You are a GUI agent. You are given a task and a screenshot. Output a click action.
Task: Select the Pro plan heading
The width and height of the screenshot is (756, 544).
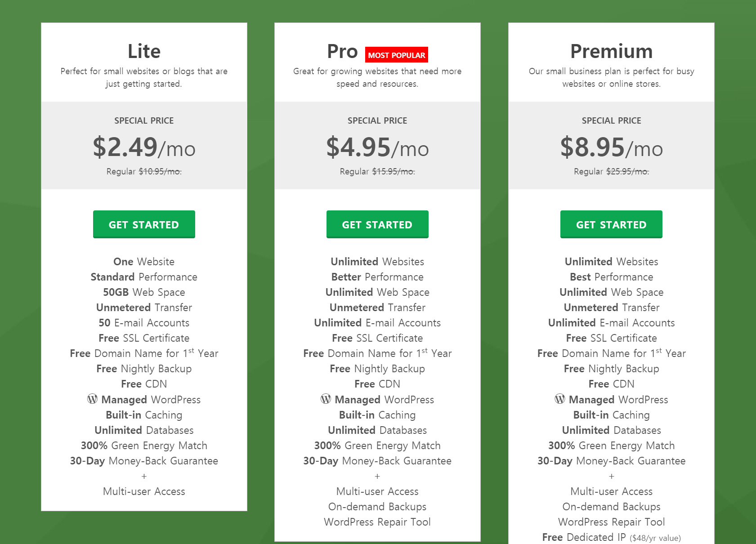pyautogui.click(x=343, y=51)
